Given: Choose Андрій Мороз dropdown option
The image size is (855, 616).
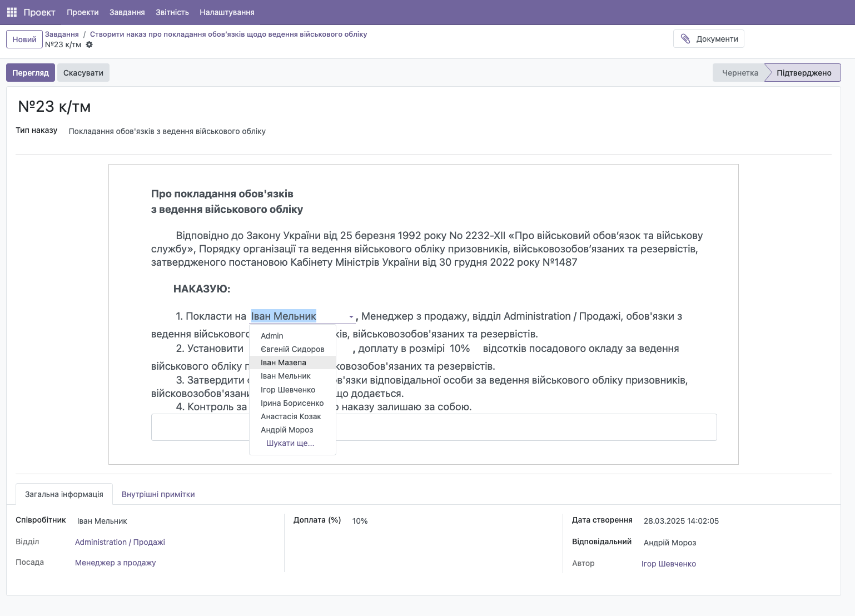Looking at the screenshot, I should [x=292, y=430].
